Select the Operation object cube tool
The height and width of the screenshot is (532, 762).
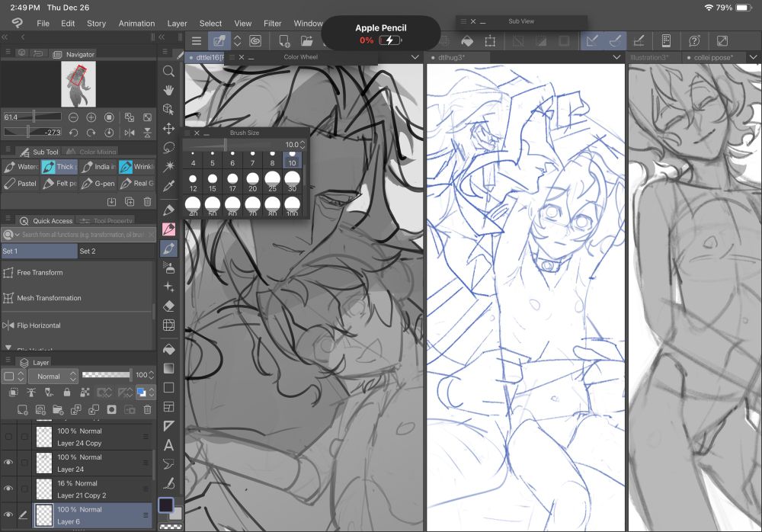(168, 109)
